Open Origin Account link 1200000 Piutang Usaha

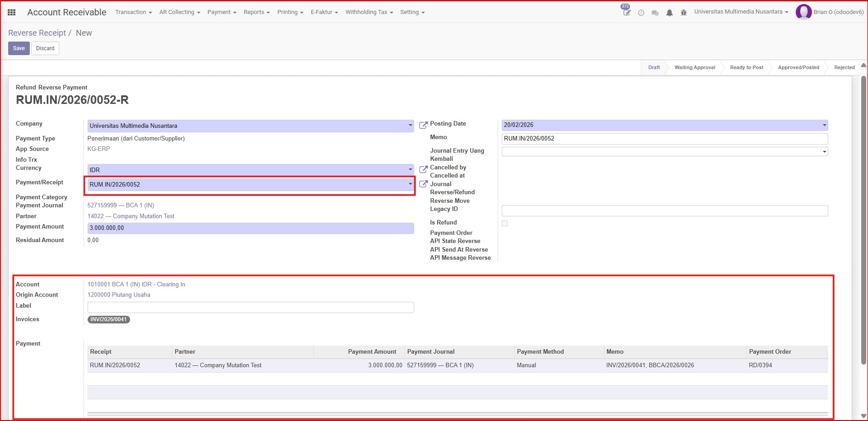tap(119, 295)
